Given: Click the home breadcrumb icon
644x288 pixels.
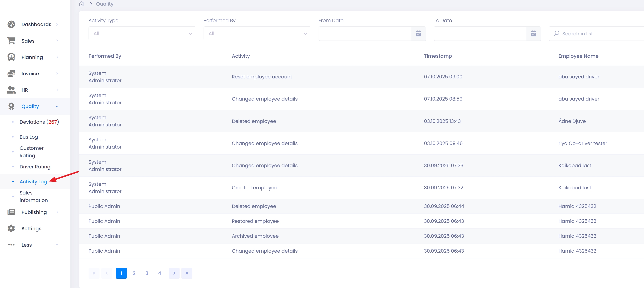Looking at the screenshot, I should pos(82,4).
